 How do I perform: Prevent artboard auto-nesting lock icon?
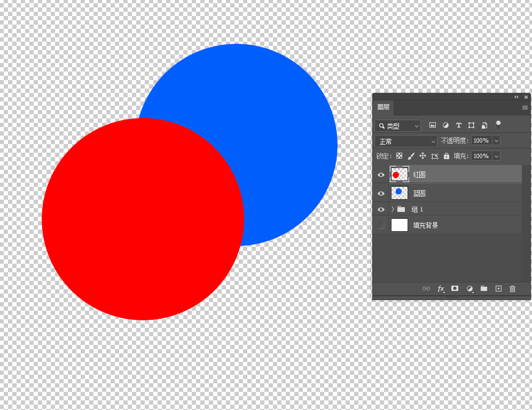click(435, 156)
